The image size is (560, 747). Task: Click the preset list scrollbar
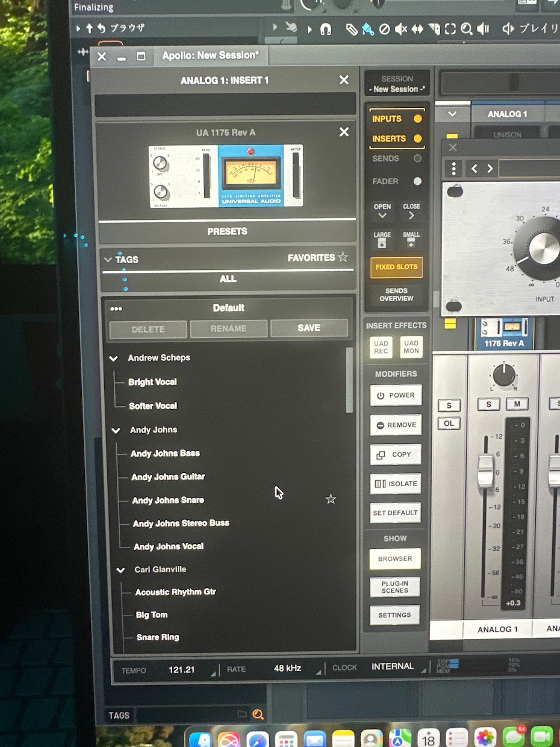click(349, 380)
